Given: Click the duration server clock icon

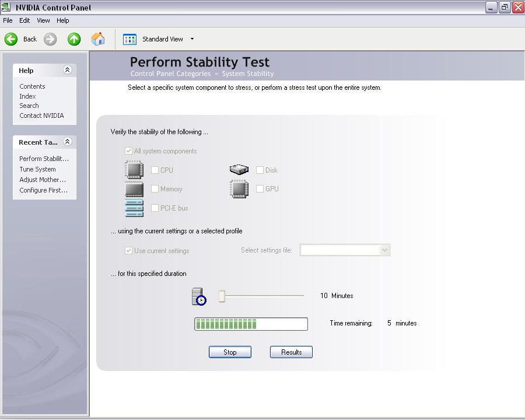Looking at the screenshot, I should tap(199, 297).
